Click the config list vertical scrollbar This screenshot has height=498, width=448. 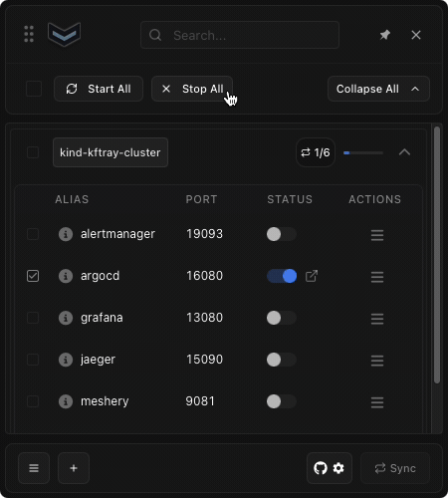[437, 255]
